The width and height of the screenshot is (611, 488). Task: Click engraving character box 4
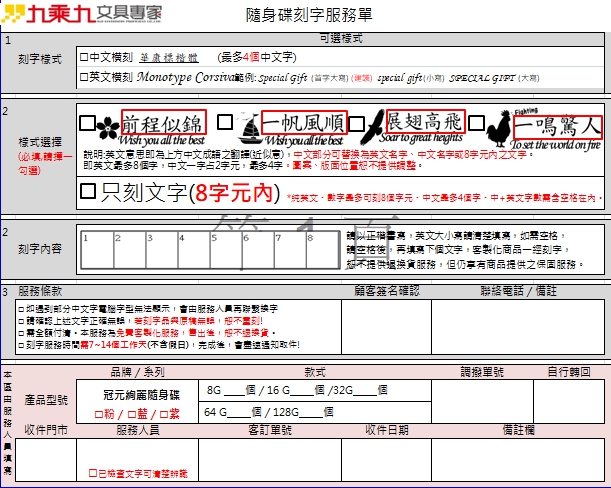click(194, 250)
